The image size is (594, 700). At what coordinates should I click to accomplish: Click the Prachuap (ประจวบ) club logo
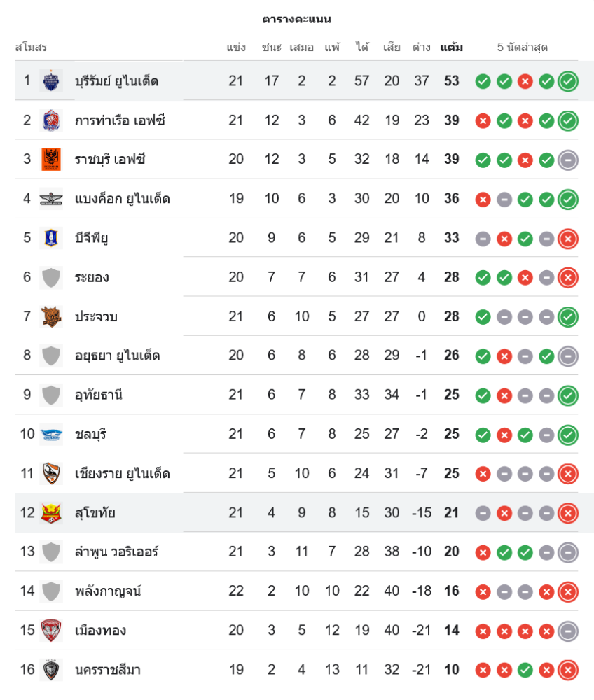pyautogui.click(x=51, y=316)
